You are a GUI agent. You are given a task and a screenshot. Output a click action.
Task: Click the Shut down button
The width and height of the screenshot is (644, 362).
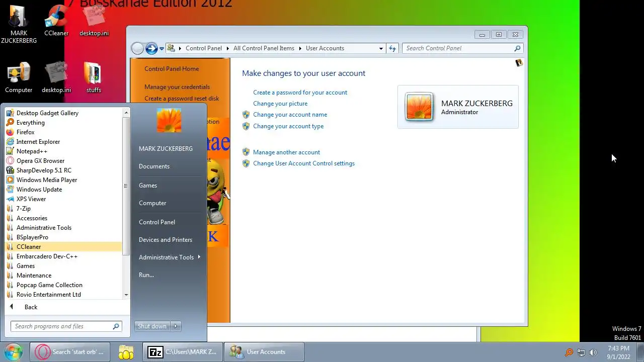pyautogui.click(x=152, y=326)
